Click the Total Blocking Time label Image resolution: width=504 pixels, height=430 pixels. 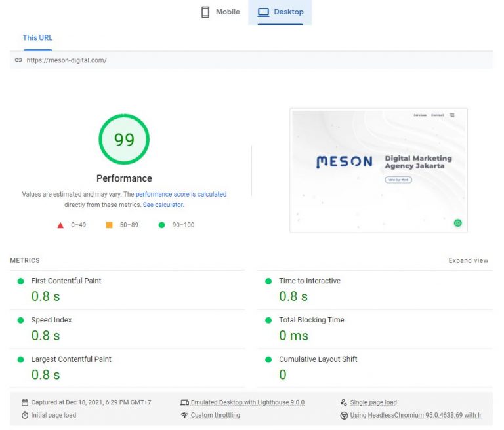(x=312, y=320)
